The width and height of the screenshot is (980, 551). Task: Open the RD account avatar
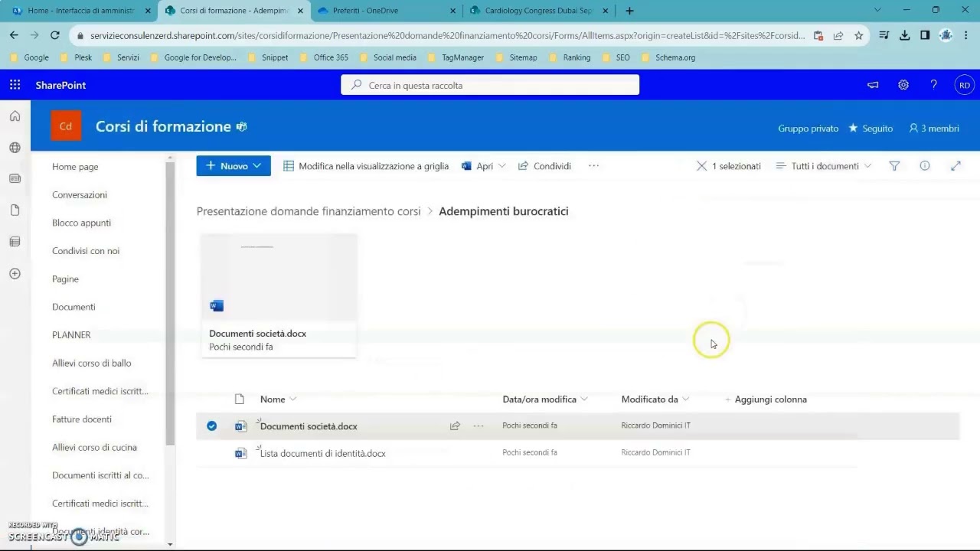(964, 85)
